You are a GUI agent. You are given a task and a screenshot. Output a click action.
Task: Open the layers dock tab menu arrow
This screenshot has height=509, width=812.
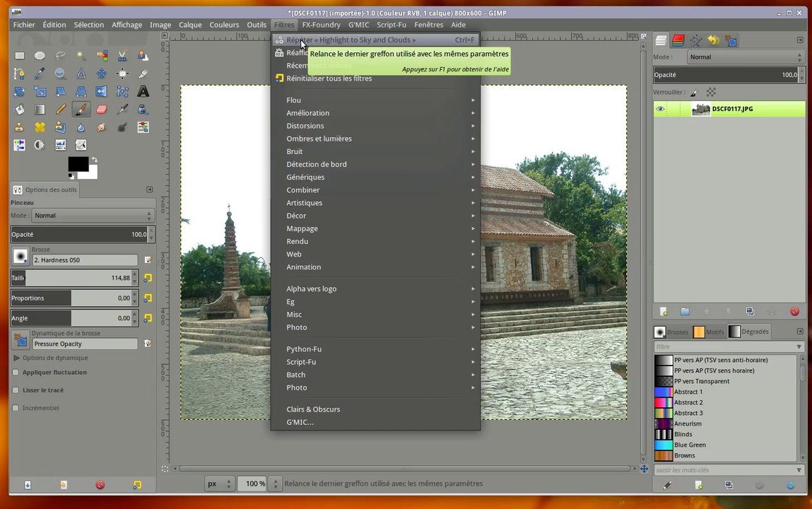pyautogui.click(x=800, y=40)
